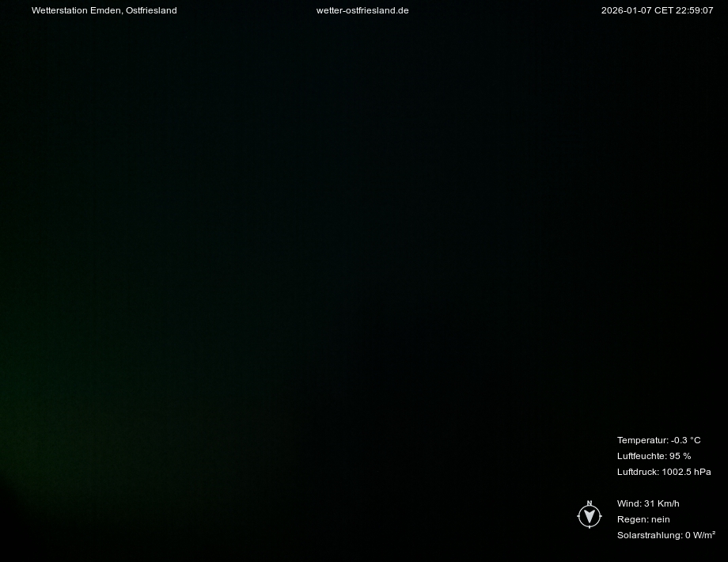Click the wind direction compass icon

pyautogui.click(x=589, y=517)
